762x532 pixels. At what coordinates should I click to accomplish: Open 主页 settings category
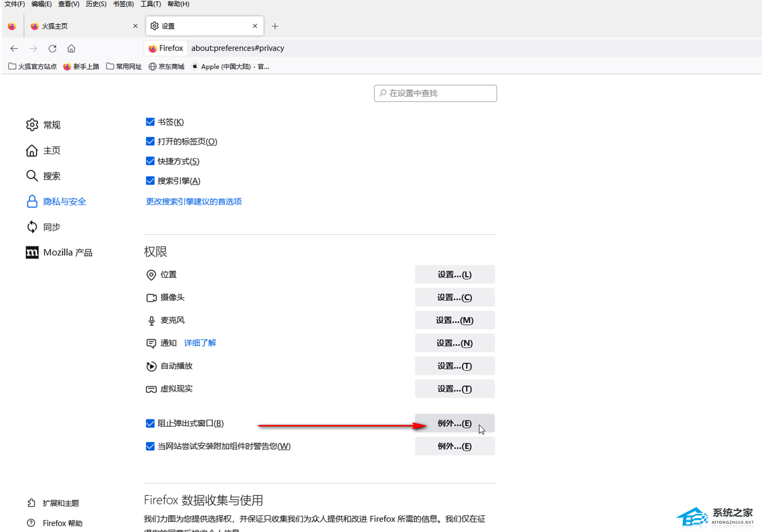coord(43,150)
